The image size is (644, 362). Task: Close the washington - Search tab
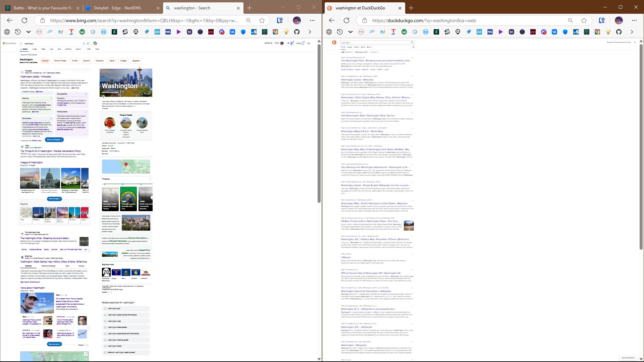(x=238, y=8)
